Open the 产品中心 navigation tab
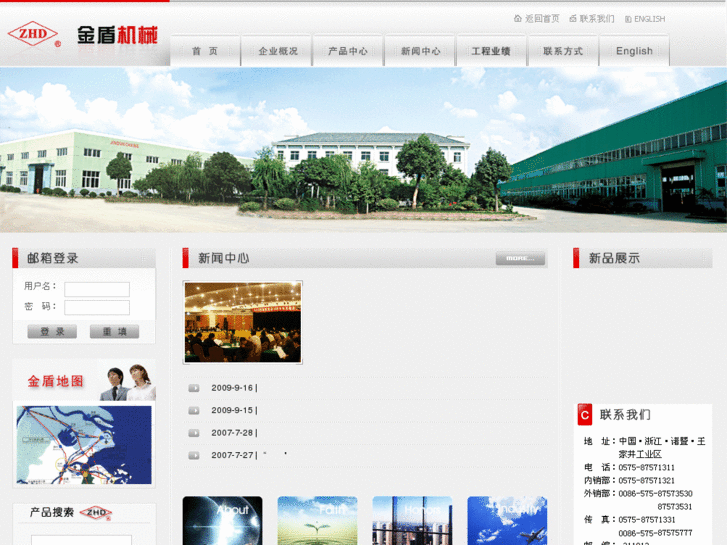This screenshot has width=727, height=545. 348,51
